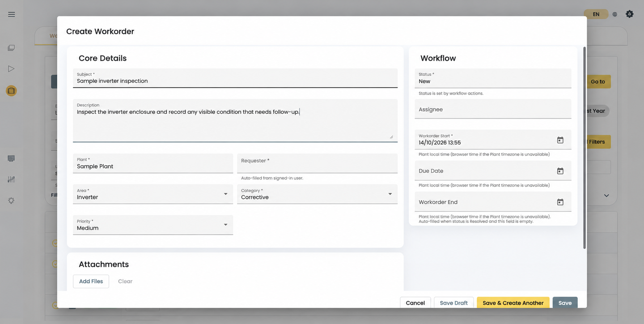Click the globe icon in the top header
The height and width of the screenshot is (324, 644).
(x=615, y=14)
